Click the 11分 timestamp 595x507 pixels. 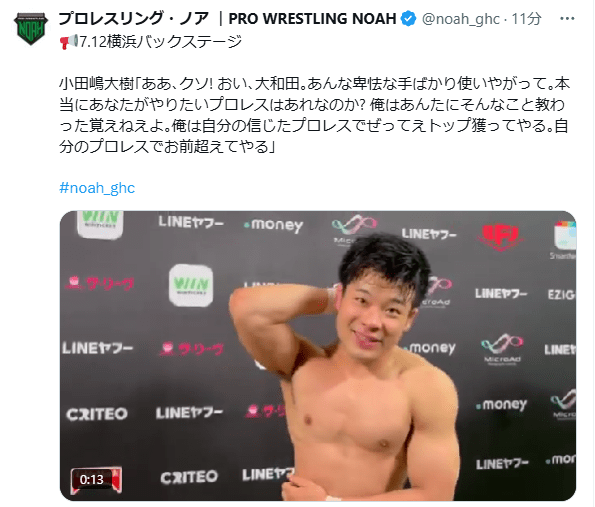click(526, 19)
